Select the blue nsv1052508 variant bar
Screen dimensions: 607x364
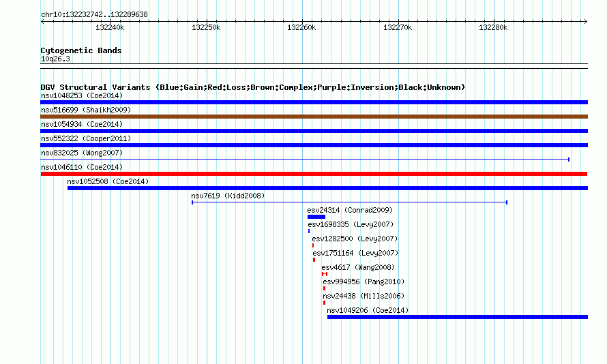tap(327, 188)
